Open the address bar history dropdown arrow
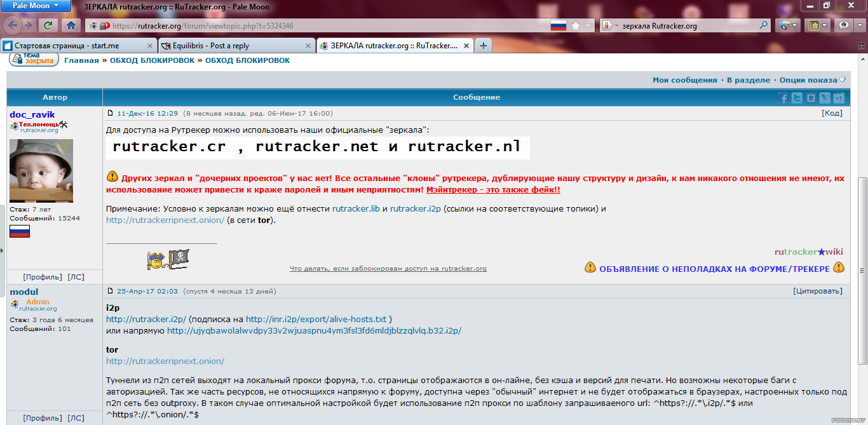This screenshot has height=425, width=868. [x=589, y=26]
